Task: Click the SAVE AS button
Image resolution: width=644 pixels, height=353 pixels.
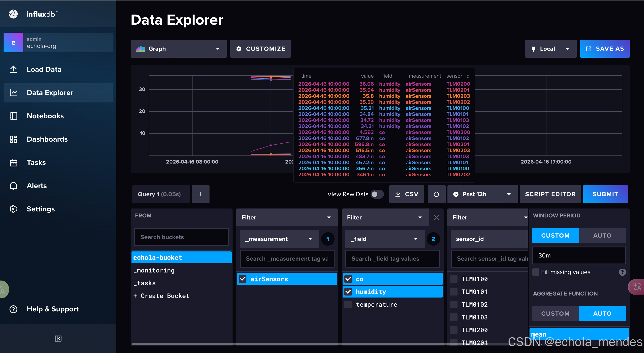Action: 605,49
